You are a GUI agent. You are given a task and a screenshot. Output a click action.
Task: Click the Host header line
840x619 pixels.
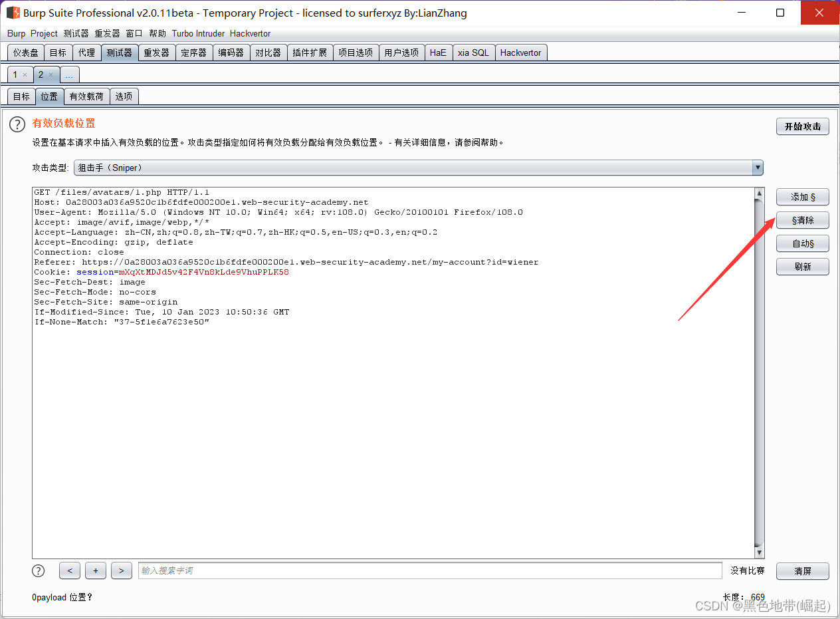coord(201,202)
